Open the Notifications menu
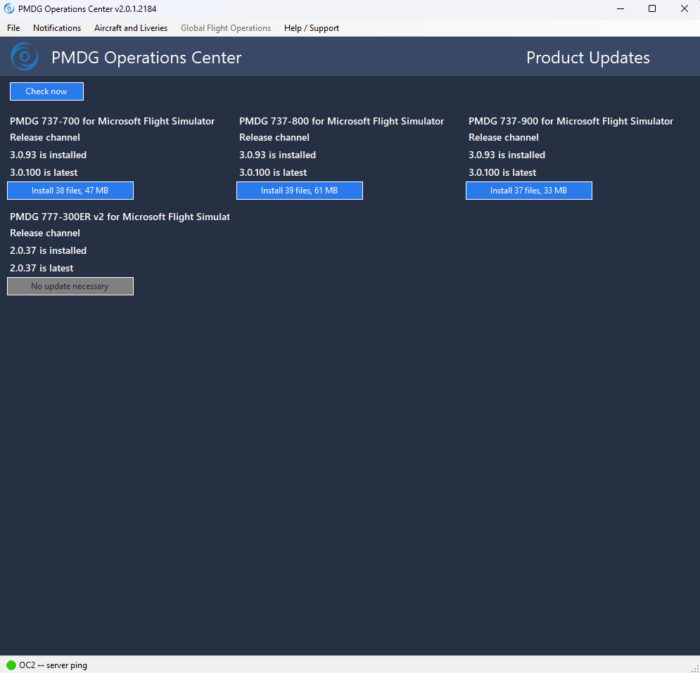Viewport: 700px width, 673px height. 57,28
